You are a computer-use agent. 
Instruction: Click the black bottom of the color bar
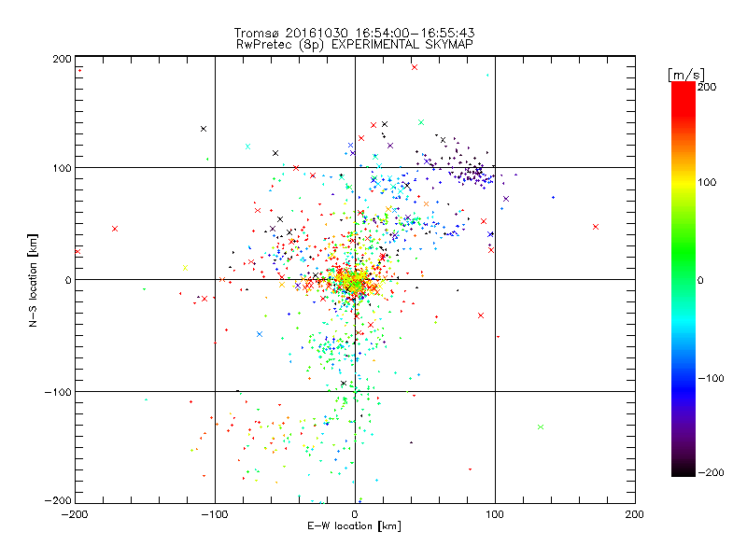pyautogui.click(x=684, y=471)
